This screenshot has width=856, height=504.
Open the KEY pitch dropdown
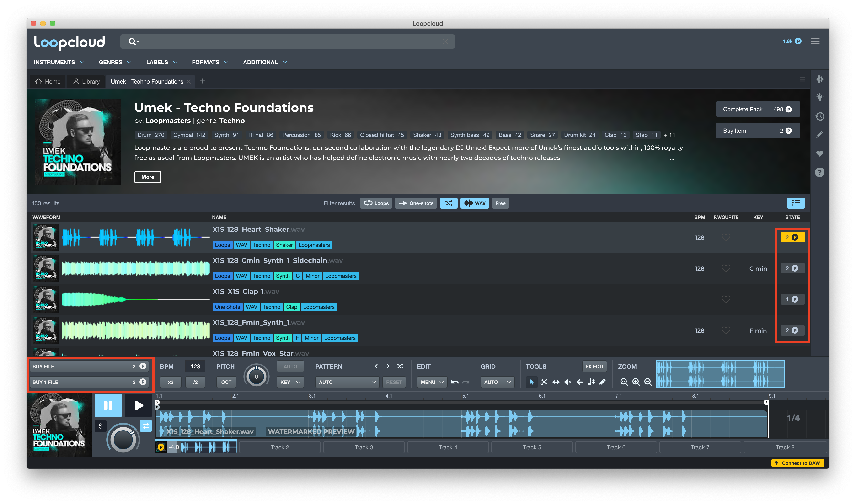pos(290,382)
